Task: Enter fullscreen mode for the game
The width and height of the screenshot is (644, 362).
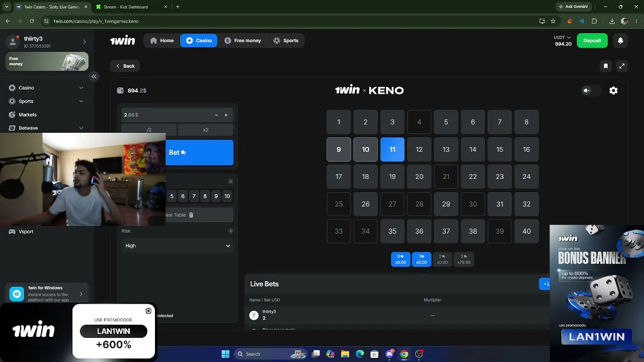Action: click(x=622, y=66)
